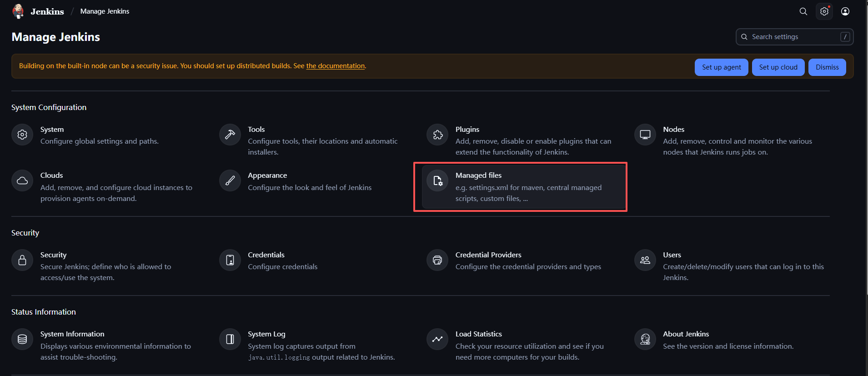The image size is (868, 376).
Task: Open the user account icon in header
Action: pos(845,11)
